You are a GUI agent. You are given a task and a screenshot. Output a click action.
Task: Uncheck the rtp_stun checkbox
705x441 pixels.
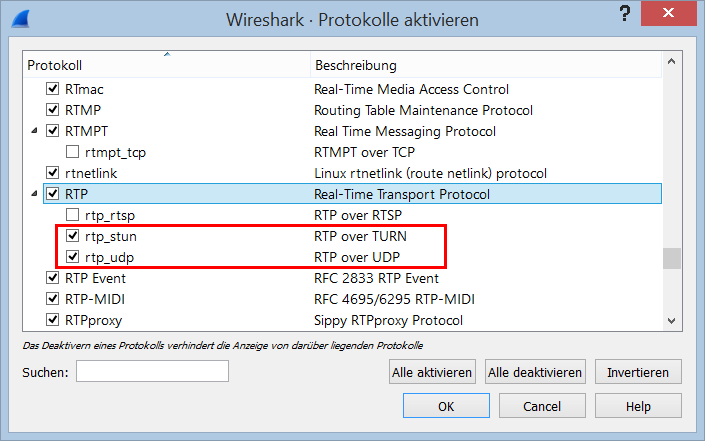pos(72,236)
